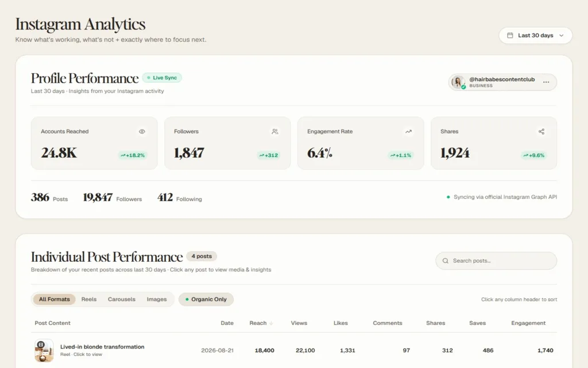Click the 4 posts count badge
The height and width of the screenshot is (368, 588).
pos(202,256)
